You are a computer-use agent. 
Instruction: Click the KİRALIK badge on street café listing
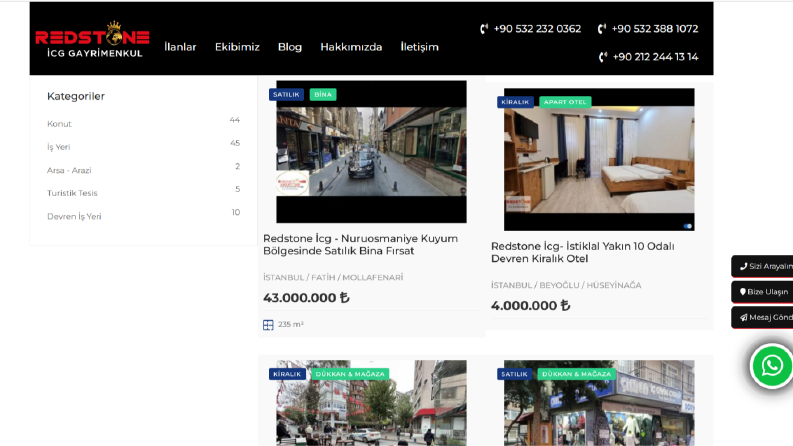(287, 374)
